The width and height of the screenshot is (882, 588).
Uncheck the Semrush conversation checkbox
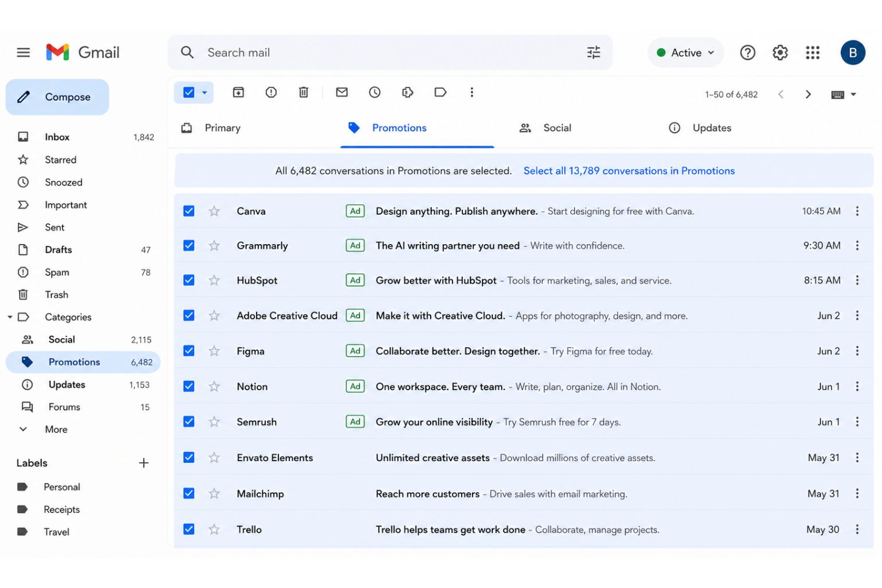coord(189,421)
